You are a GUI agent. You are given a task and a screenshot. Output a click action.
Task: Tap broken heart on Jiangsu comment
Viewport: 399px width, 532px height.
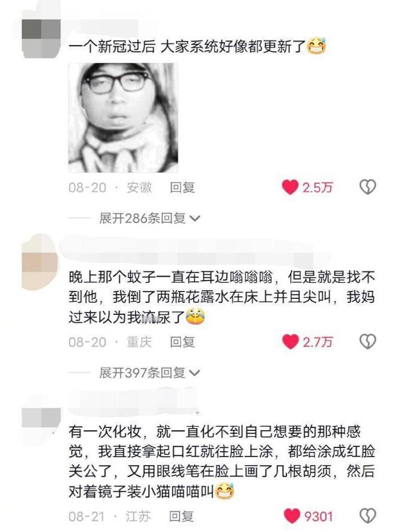368,515
